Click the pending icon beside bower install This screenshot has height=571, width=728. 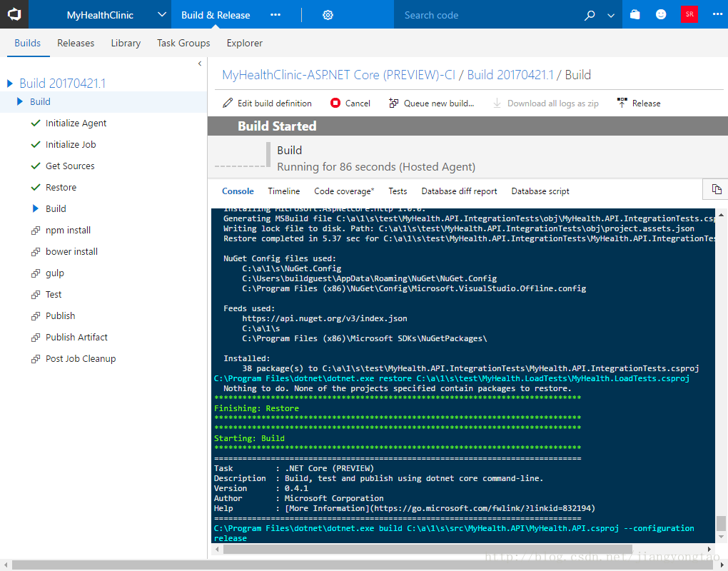pos(35,252)
